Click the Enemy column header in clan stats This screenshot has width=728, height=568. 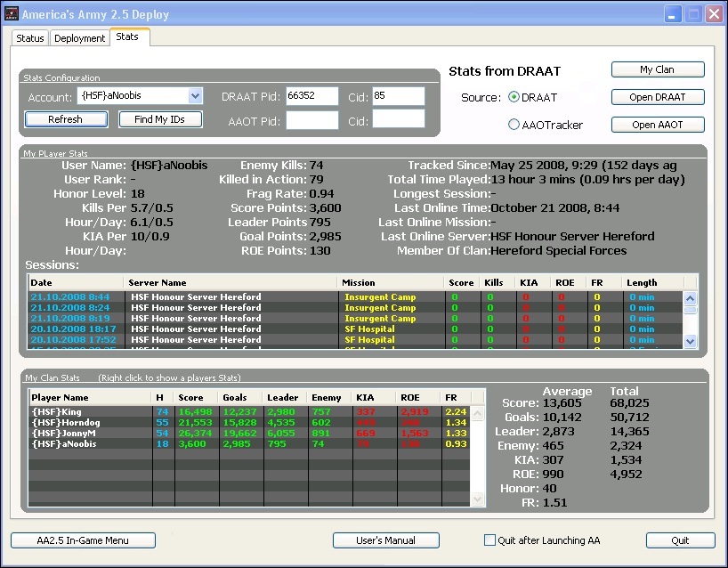329,398
